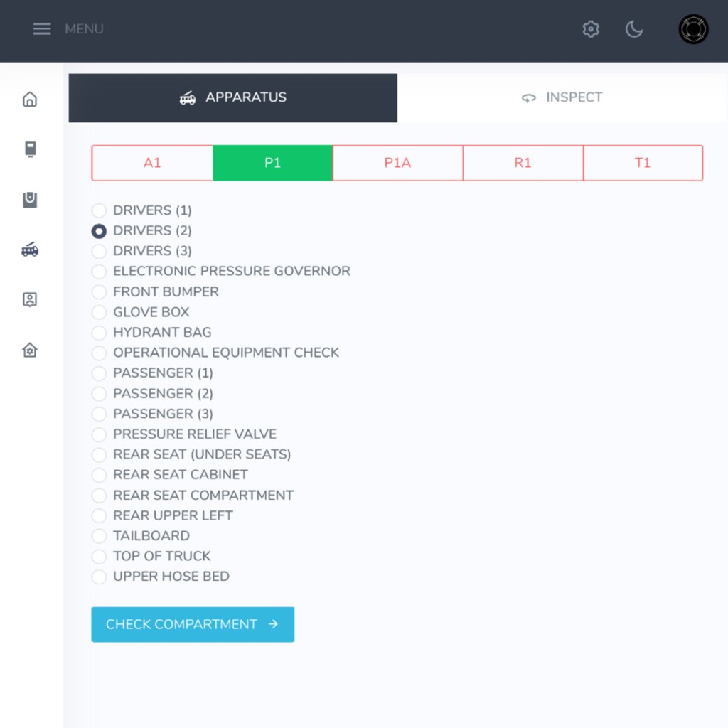Select apparatus P1

tap(272, 163)
